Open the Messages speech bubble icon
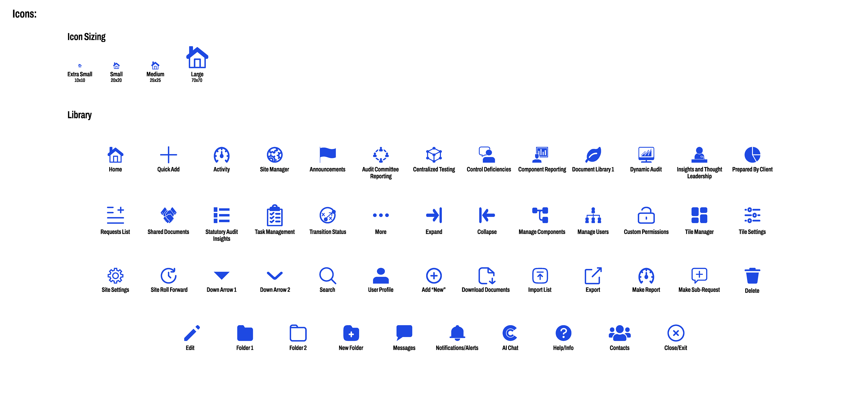 click(404, 333)
